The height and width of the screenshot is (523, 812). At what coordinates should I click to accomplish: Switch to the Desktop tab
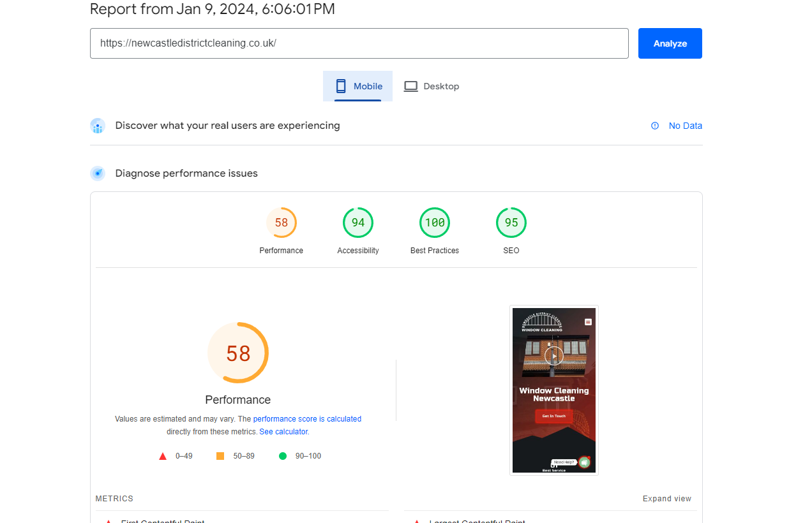tap(432, 86)
